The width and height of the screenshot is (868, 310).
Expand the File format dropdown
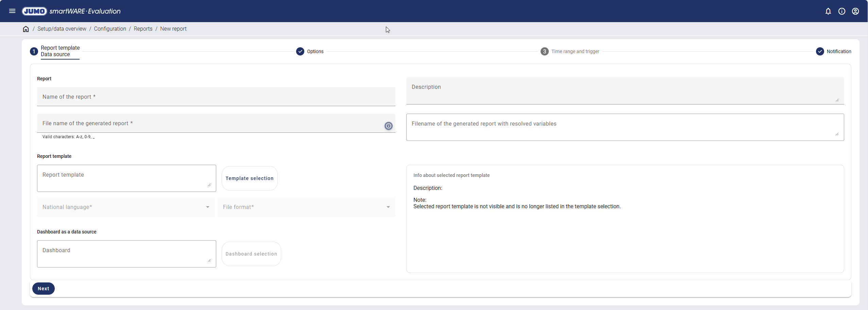tap(306, 207)
